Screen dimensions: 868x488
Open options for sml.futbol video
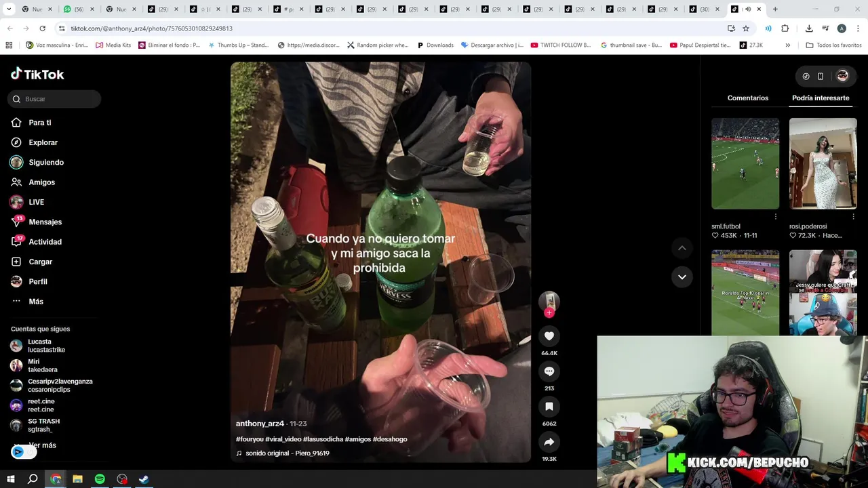click(x=776, y=217)
